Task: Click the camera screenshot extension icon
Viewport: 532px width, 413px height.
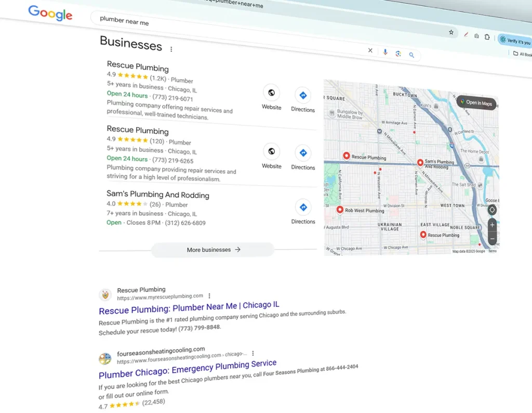Action: pos(476,36)
